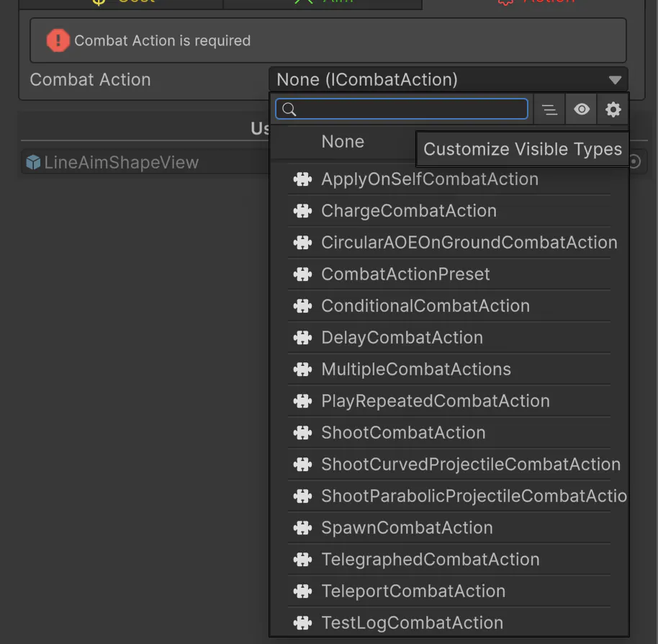Choose CircularAOEOnGroundCombatAction
Image resolution: width=658 pixels, height=644 pixels.
[449, 243]
